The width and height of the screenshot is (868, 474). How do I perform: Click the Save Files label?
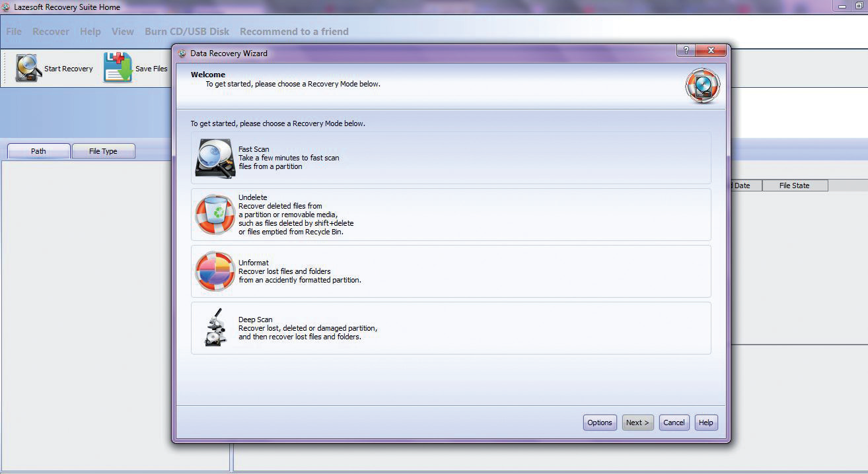click(x=151, y=69)
